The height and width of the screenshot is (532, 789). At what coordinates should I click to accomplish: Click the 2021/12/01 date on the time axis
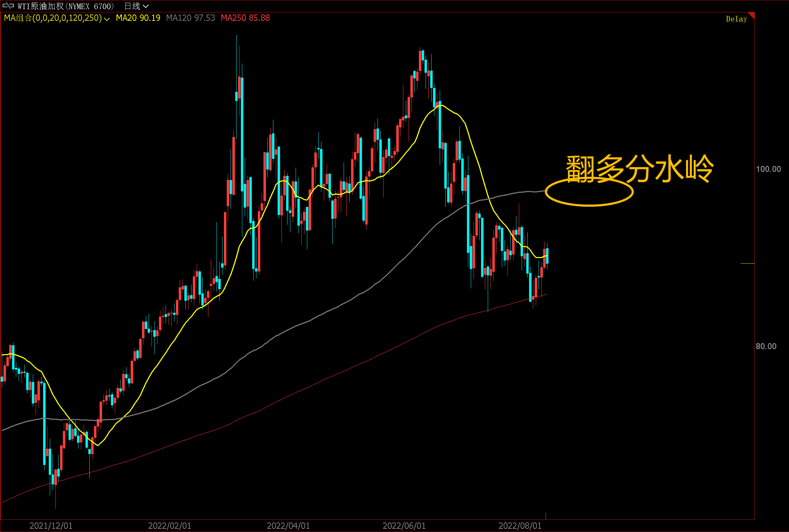tap(51, 526)
